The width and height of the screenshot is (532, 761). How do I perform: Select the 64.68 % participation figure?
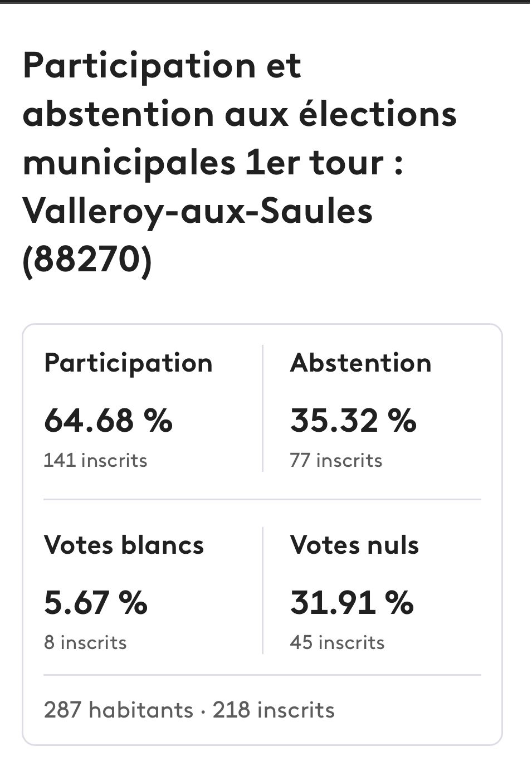pyautogui.click(x=108, y=420)
